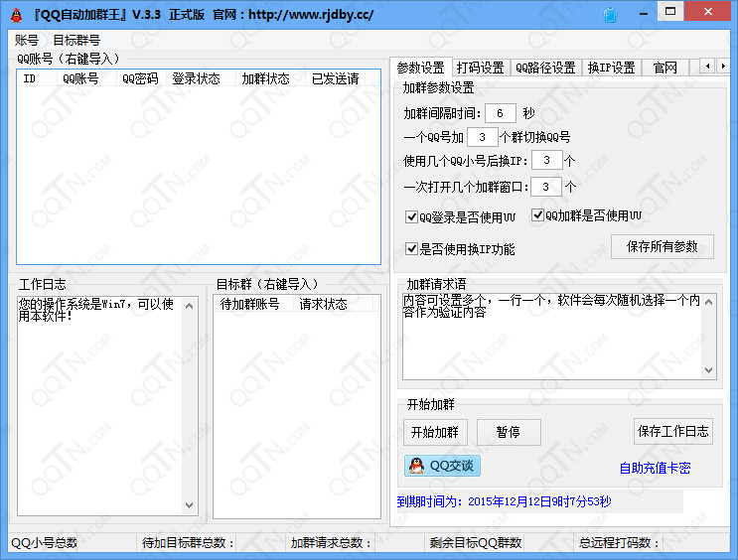
Task: Click down arrow of 工作日志 log scrollbar
Action: click(191, 505)
